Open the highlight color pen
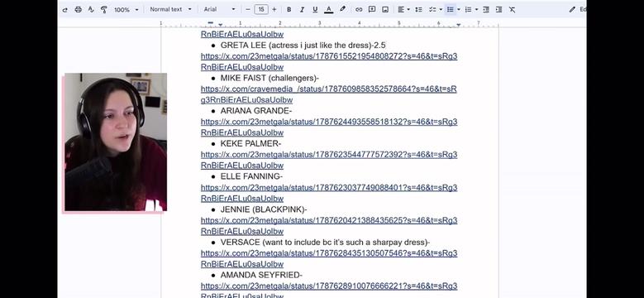The image size is (644, 298). click(x=342, y=9)
